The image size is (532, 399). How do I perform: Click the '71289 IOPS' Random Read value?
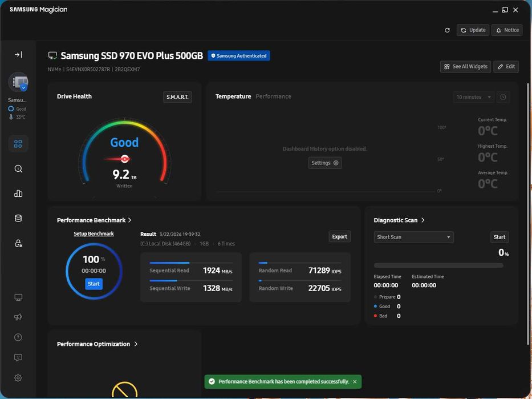click(324, 271)
